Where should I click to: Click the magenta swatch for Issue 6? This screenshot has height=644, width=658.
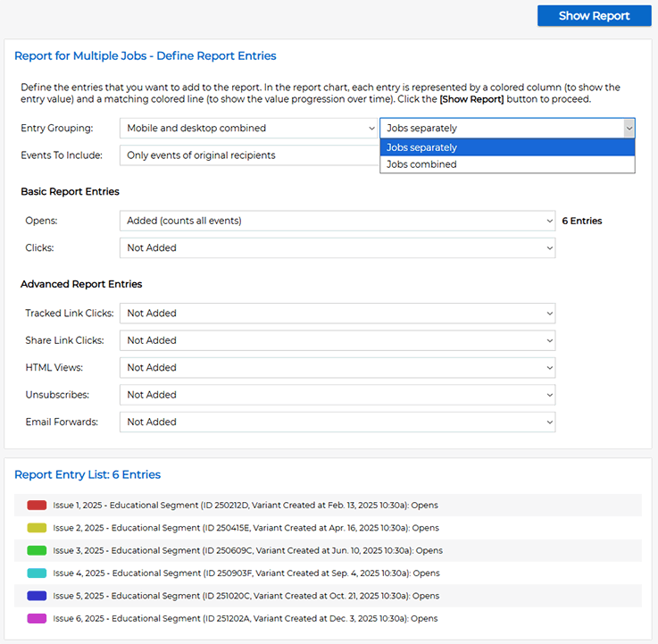click(37, 618)
